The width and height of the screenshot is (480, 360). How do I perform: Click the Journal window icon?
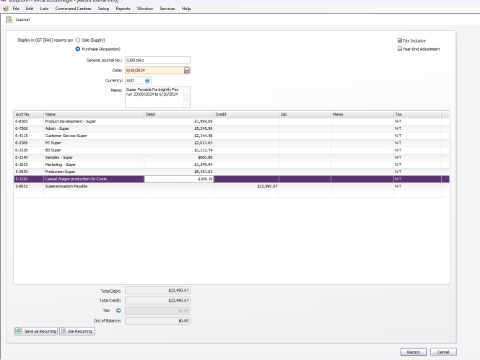click(9, 20)
